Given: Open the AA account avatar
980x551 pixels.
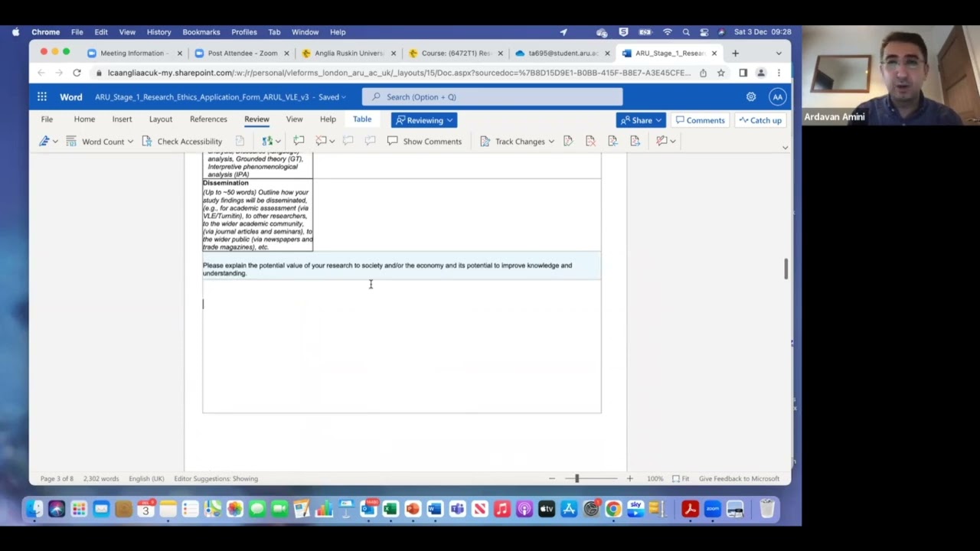Looking at the screenshot, I should point(777,96).
